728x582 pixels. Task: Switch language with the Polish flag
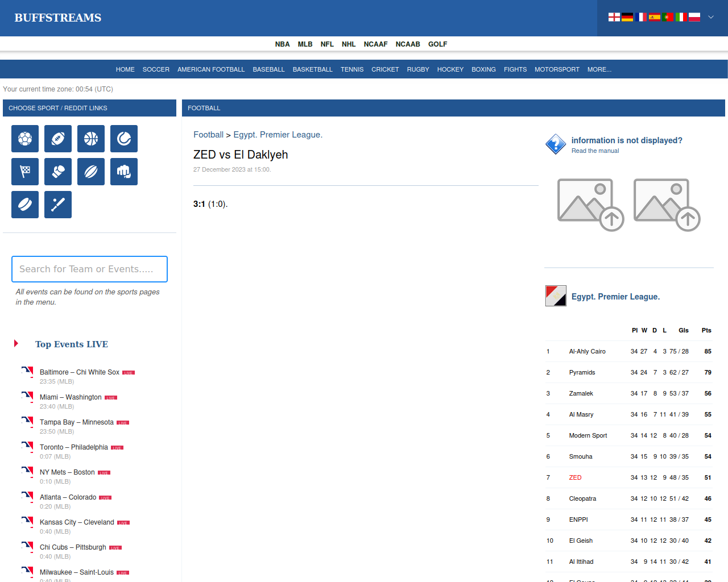point(694,17)
